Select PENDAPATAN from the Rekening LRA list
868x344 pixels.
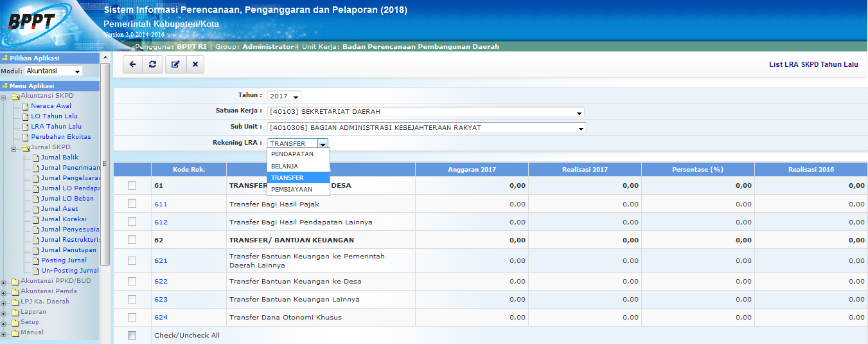click(292, 154)
